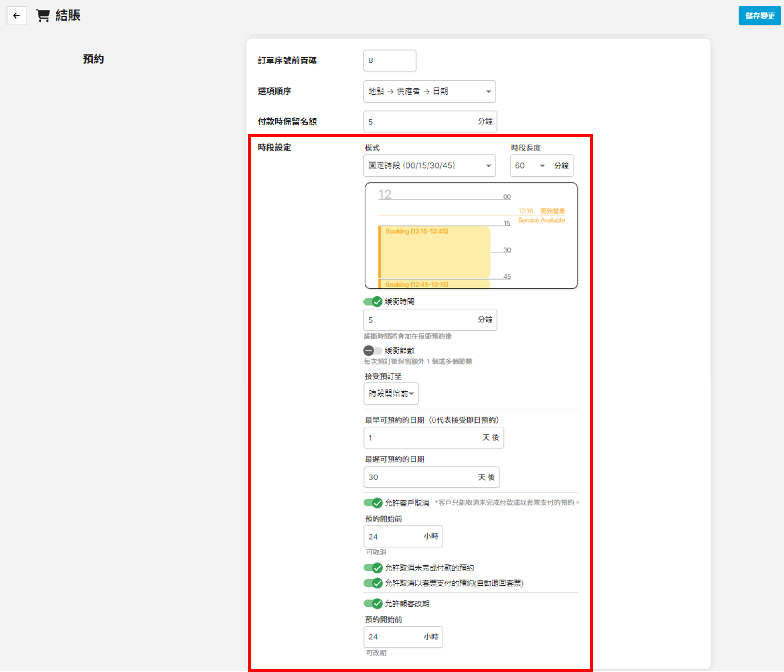Toggle the 緩衝時間 buffer time switch

click(x=373, y=302)
